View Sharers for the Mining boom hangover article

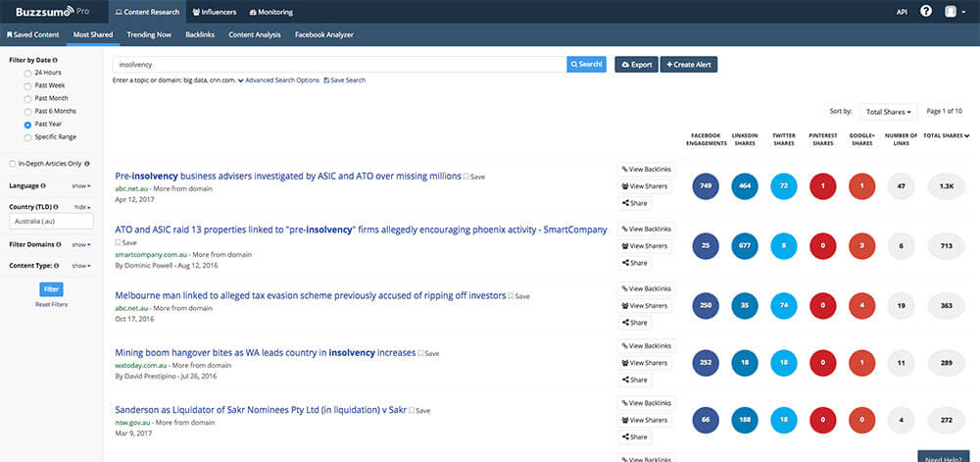click(x=645, y=363)
